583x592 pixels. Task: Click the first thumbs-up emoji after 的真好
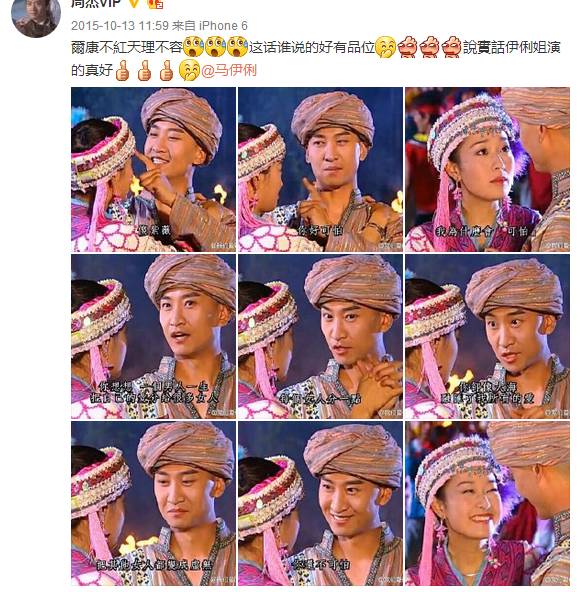point(122,71)
